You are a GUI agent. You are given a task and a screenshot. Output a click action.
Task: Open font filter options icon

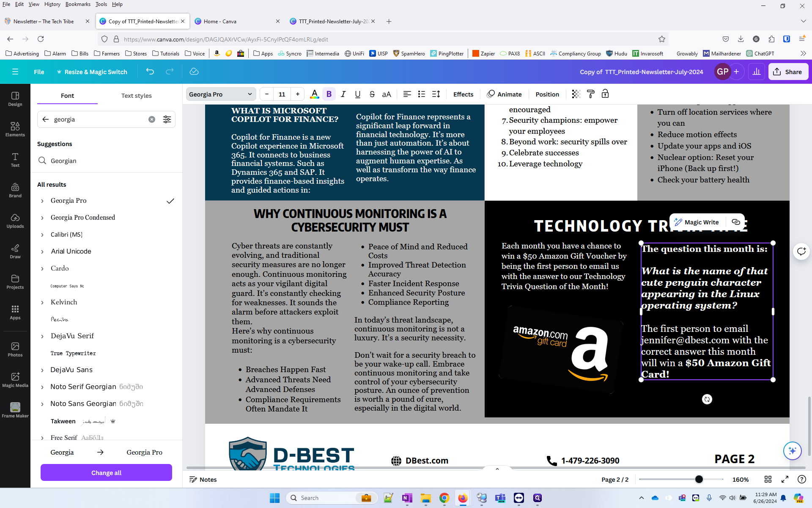167,119
